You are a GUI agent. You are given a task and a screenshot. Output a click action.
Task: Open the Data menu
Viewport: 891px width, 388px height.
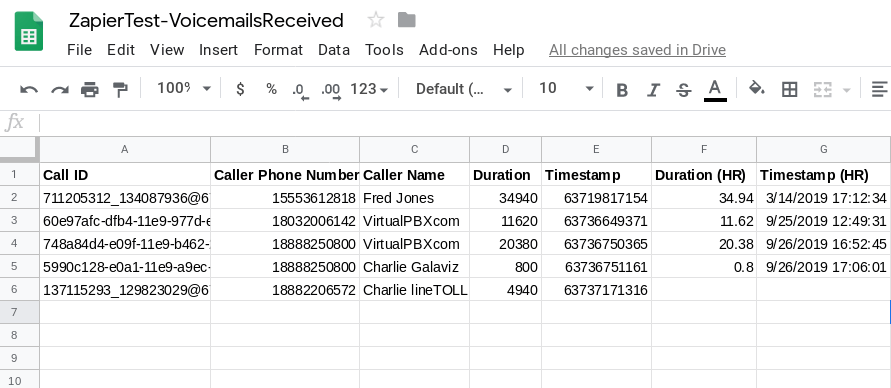point(334,50)
